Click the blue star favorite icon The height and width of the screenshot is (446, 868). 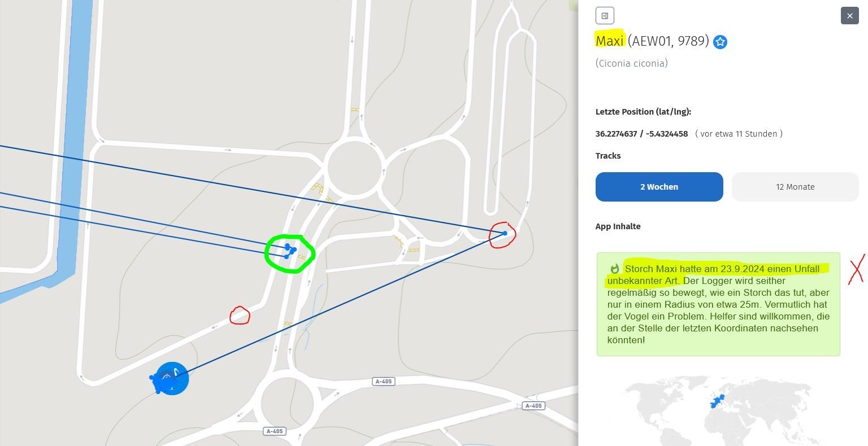[x=720, y=42]
